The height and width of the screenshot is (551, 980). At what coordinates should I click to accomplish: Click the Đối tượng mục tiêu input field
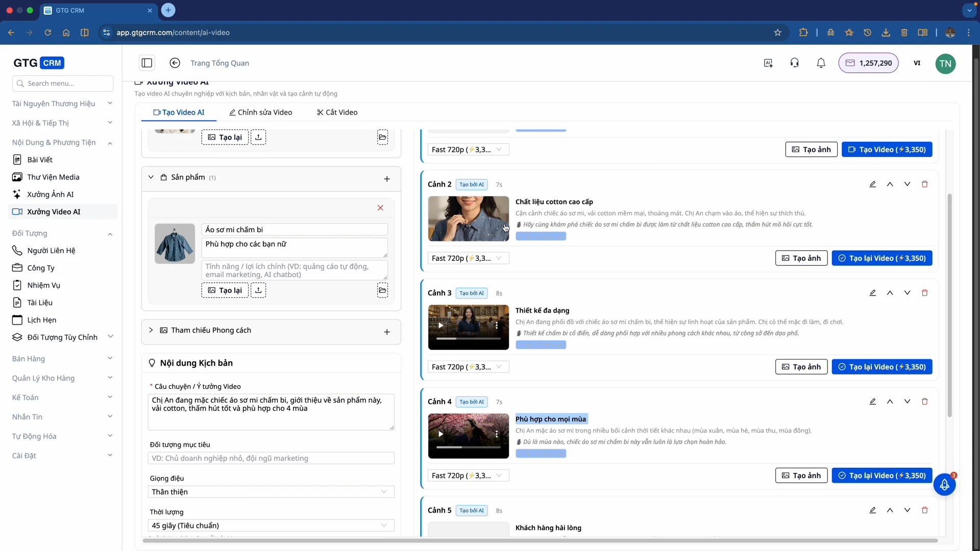click(x=271, y=458)
